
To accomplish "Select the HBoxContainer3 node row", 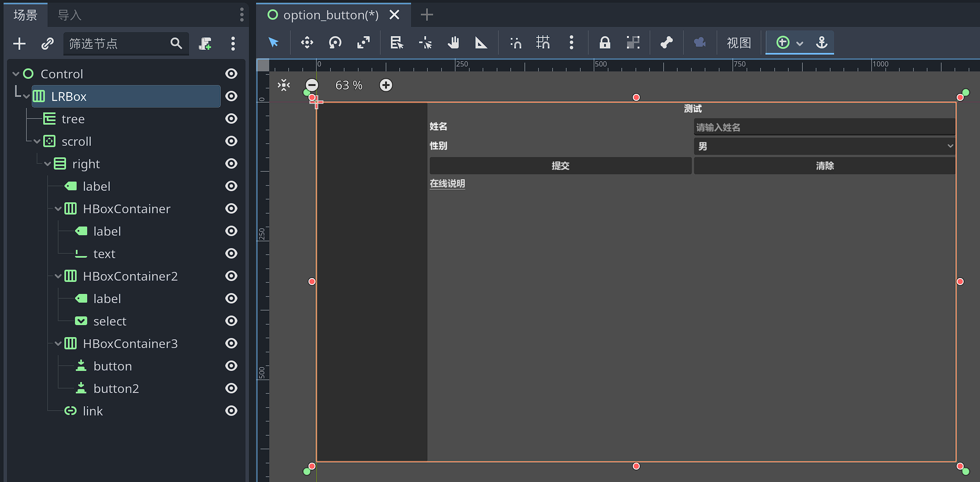I will point(130,344).
